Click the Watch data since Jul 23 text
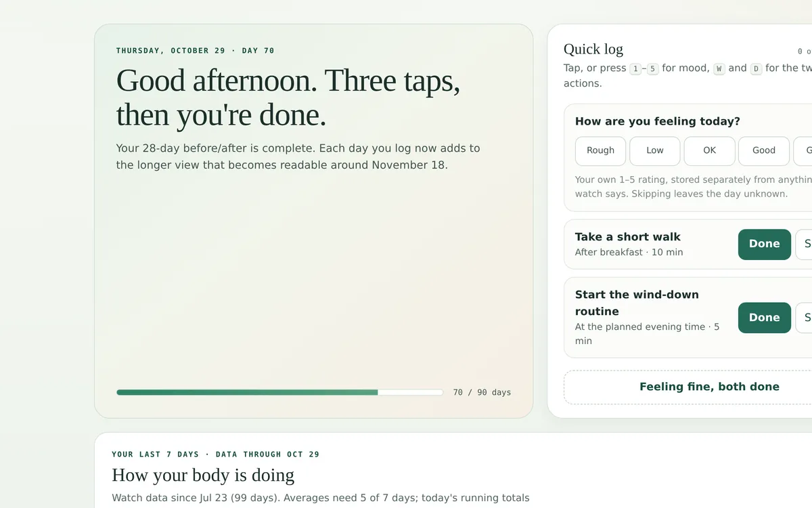Viewport: 812px width, 508px height. (x=321, y=498)
